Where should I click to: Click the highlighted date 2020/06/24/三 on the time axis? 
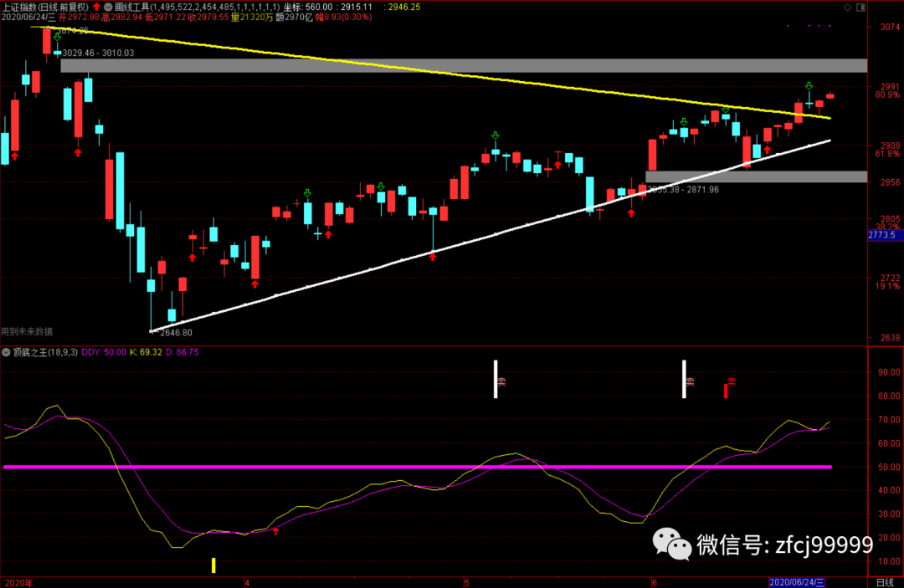click(x=797, y=582)
